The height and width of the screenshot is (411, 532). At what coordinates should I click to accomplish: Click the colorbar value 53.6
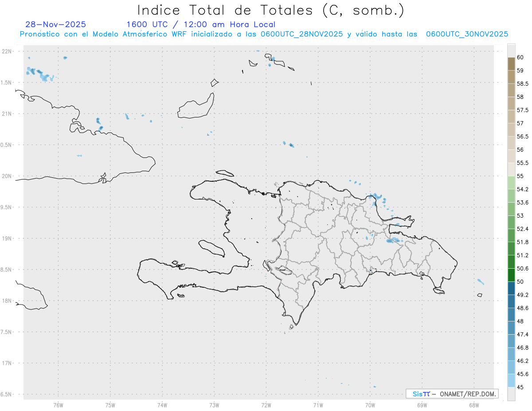point(523,202)
